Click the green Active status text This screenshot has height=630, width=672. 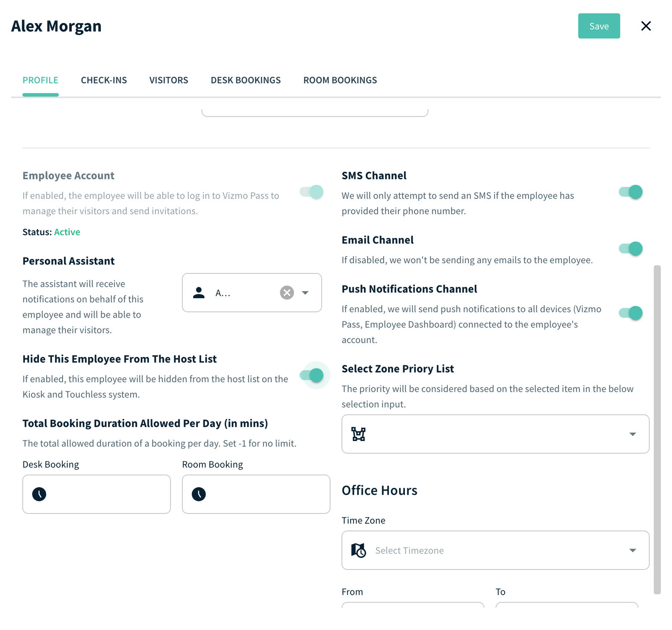(67, 232)
